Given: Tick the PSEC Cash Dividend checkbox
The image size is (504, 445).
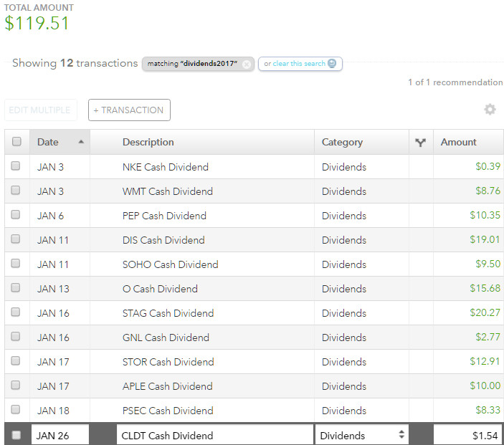Looking at the screenshot, I should pyautogui.click(x=16, y=410).
